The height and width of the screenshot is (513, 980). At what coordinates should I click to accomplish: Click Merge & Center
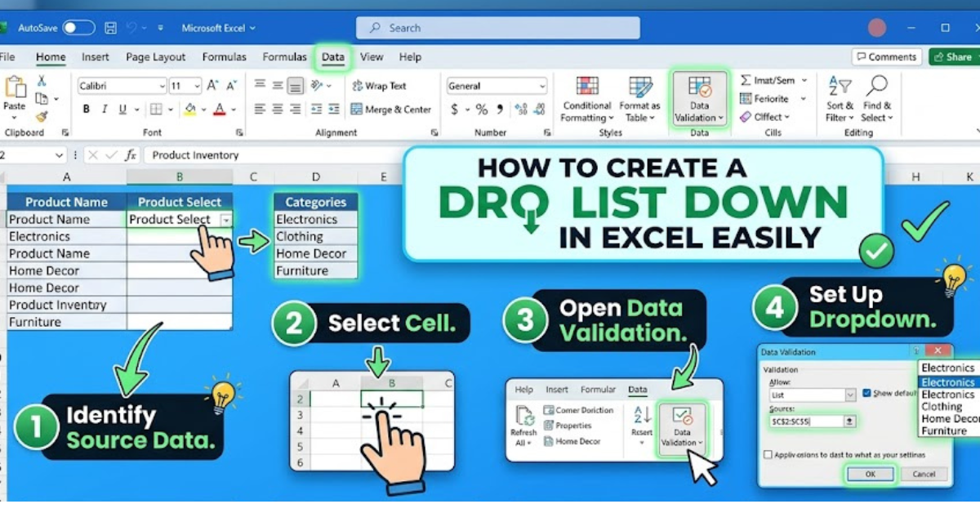click(391, 109)
